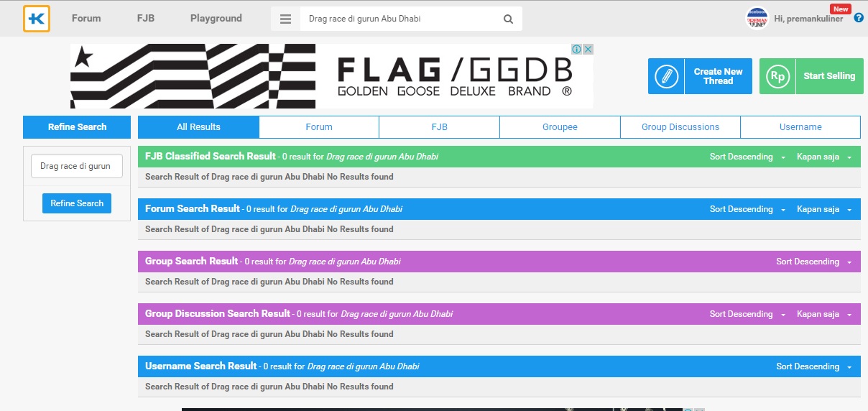868x411 pixels.
Task: Click the New notification badge
Action: pos(840,9)
